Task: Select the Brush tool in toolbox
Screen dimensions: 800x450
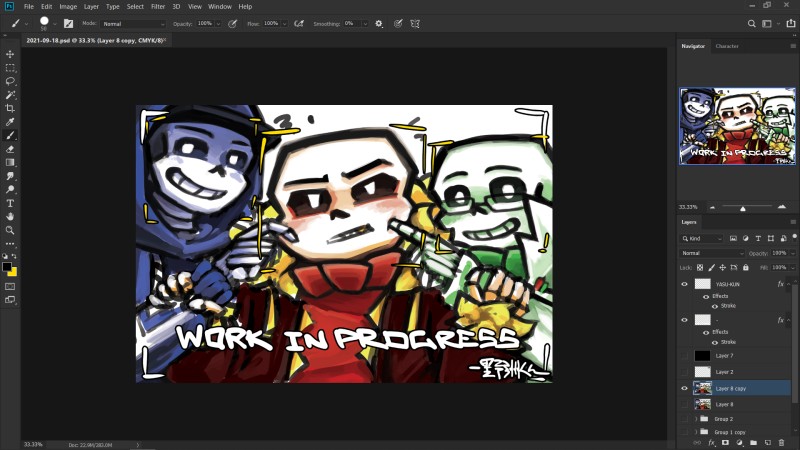Action: tap(10, 135)
